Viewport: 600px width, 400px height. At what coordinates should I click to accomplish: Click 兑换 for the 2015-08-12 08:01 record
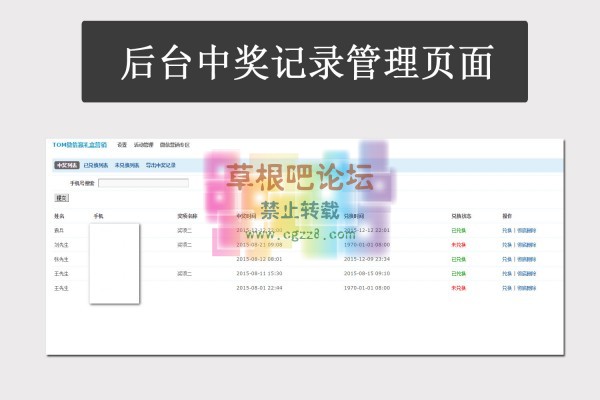click(506, 259)
